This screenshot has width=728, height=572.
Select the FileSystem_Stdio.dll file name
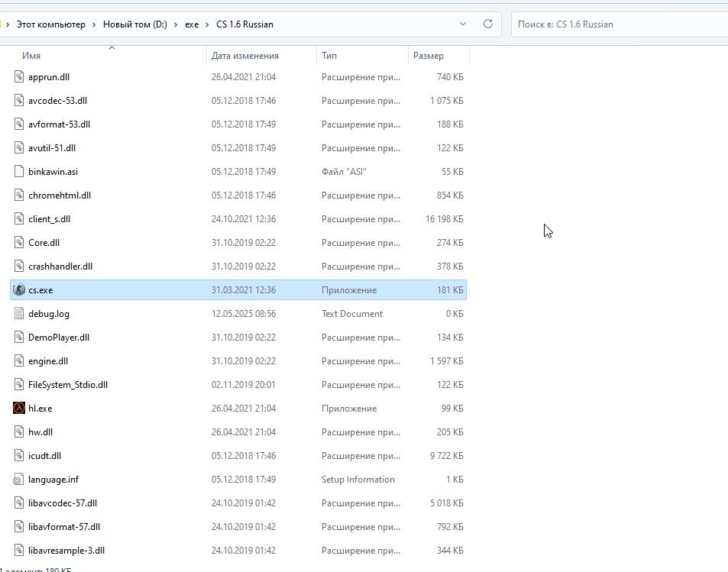tap(68, 385)
